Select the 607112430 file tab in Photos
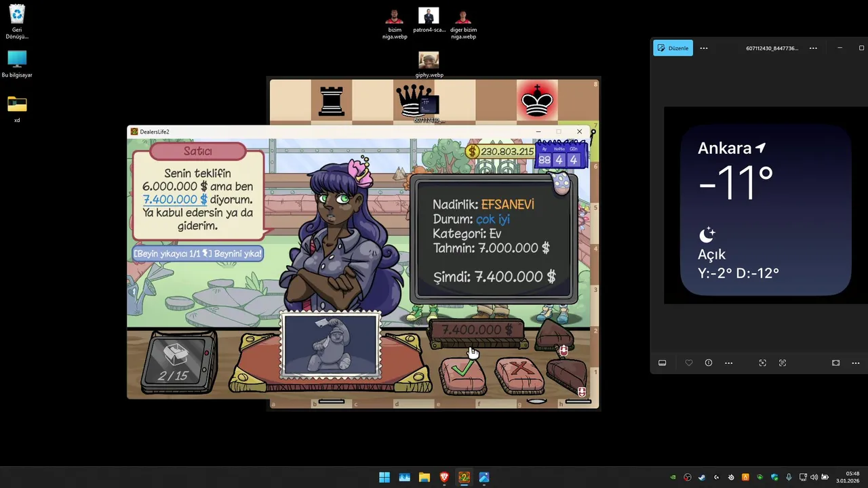The width and height of the screenshot is (868, 488). point(772,48)
